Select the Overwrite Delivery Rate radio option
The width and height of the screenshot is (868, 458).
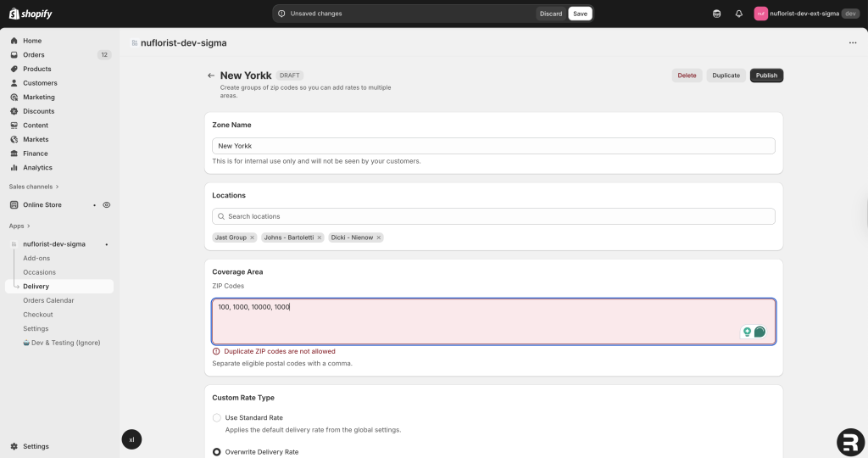pyautogui.click(x=217, y=452)
